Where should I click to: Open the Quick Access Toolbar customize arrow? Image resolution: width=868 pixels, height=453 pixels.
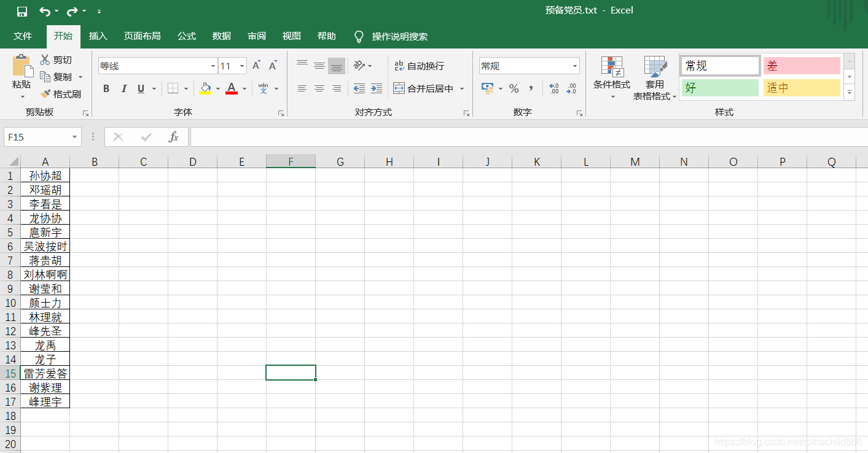[100, 12]
